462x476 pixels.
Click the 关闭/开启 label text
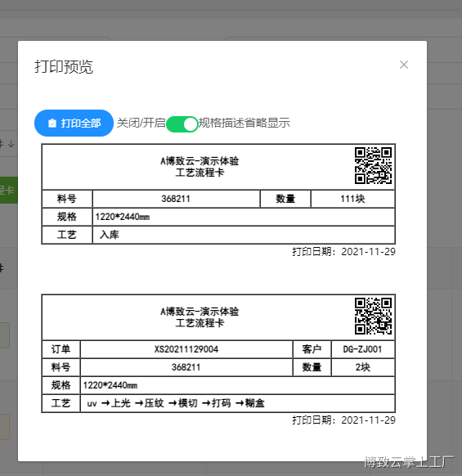[x=141, y=123]
